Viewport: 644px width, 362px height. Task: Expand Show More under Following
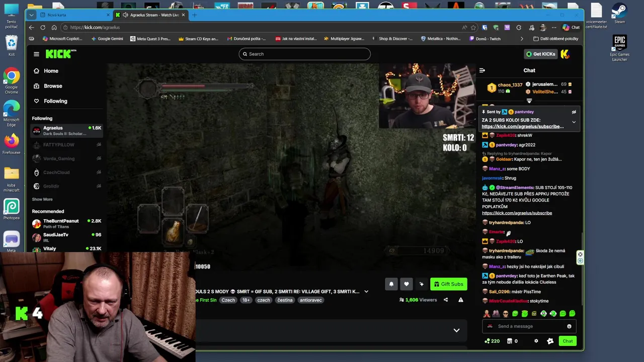(42, 199)
